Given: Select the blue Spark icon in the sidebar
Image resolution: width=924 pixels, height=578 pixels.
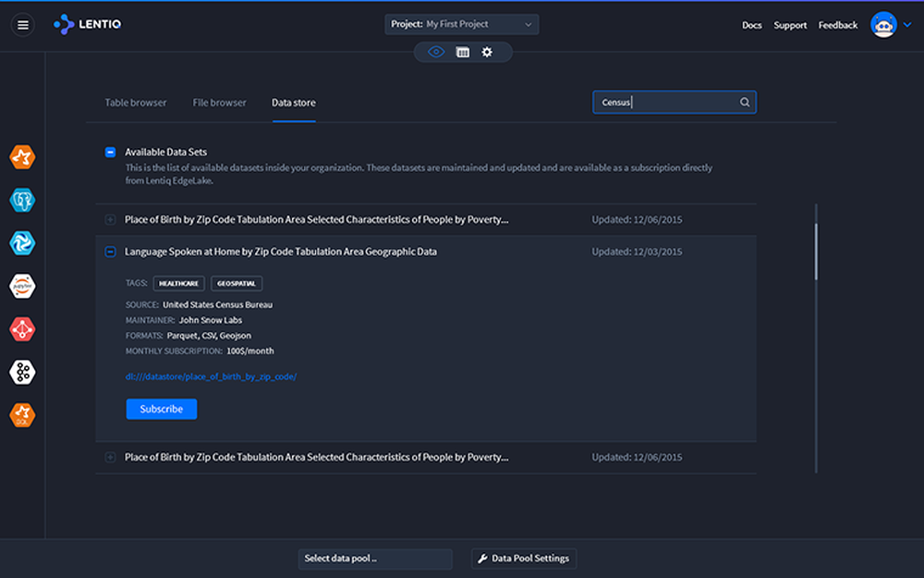Looking at the screenshot, I should point(21,242).
